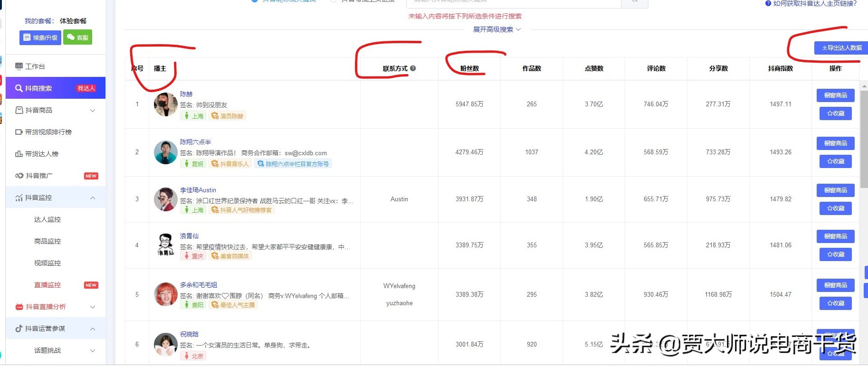The height and width of the screenshot is (366, 868).
Task: Click the red 找达人 badge
Action: pos(86,88)
